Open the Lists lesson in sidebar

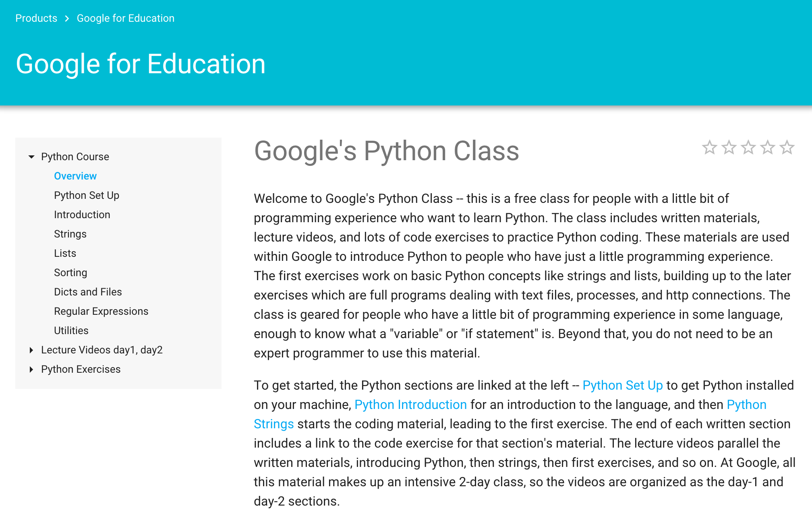(65, 253)
